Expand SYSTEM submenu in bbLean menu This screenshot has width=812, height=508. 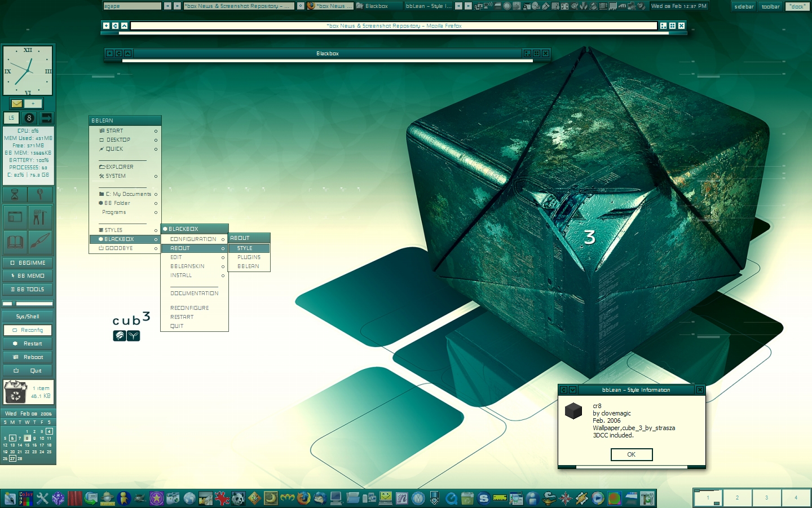(125, 176)
